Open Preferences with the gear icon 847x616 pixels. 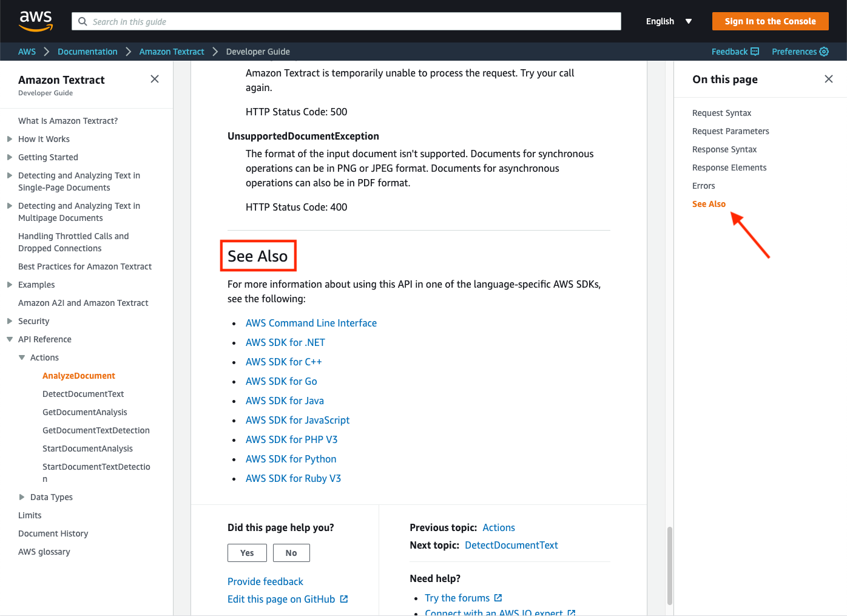click(x=824, y=52)
